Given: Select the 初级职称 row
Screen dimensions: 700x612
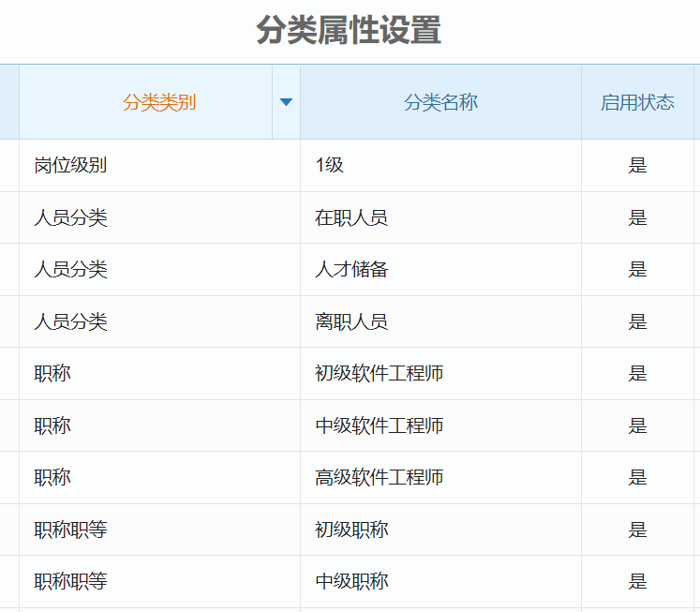Looking at the screenshot, I should [351, 530].
